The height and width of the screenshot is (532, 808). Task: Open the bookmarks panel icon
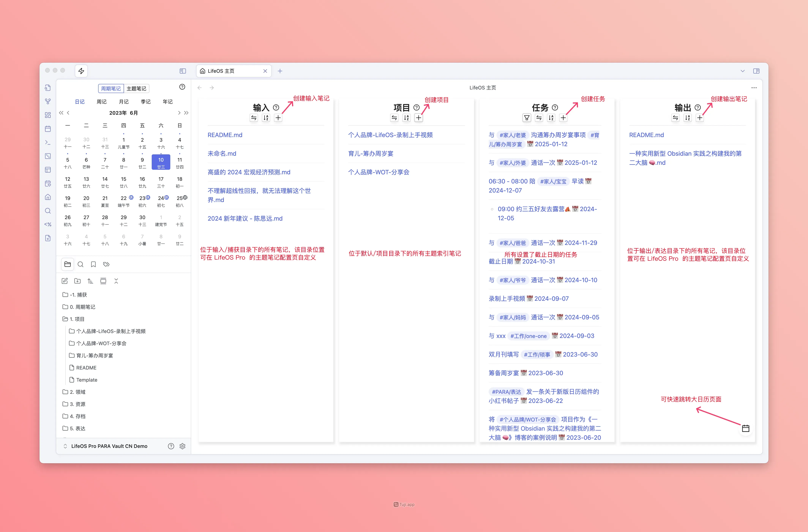click(93, 264)
